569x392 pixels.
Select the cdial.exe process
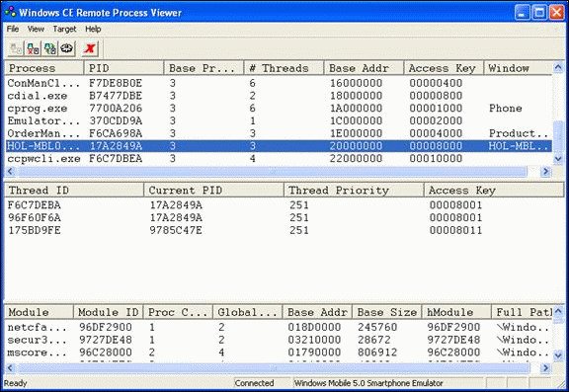279,96
